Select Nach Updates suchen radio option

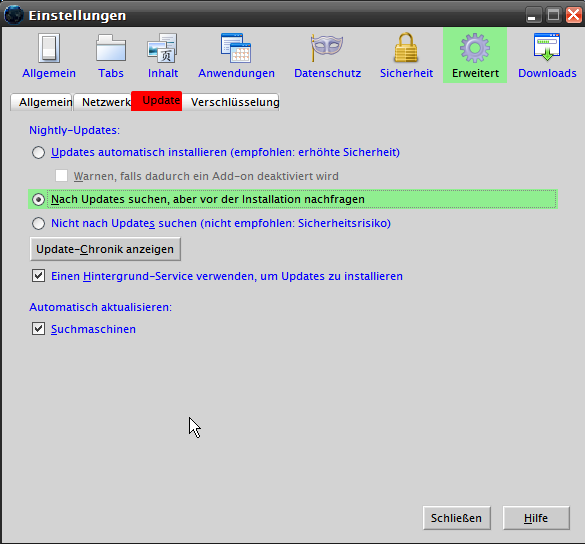pos(38,199)
